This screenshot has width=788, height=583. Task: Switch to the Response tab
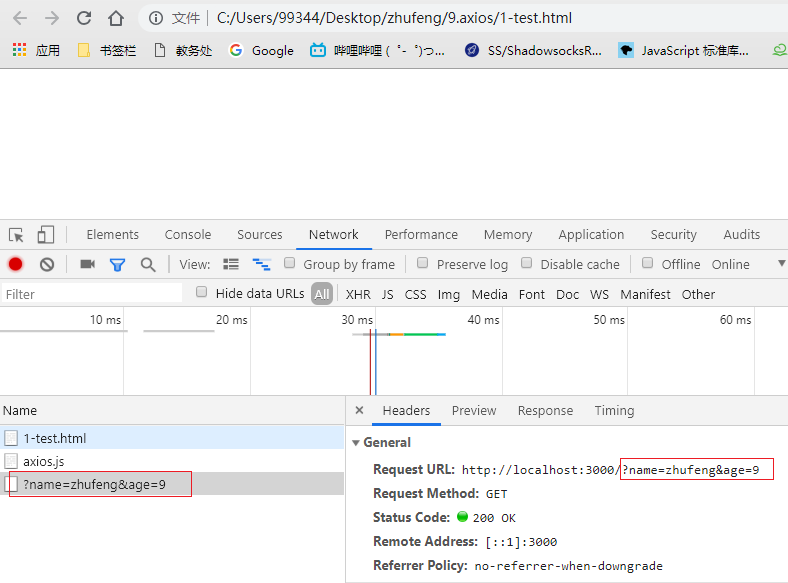click(x=545, y=411)
